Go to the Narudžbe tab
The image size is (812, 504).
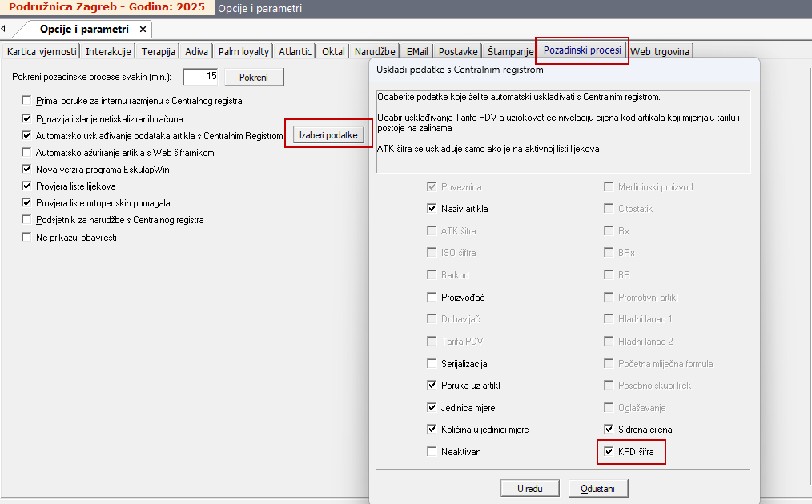pyautogui.click(x=375, y=51)
